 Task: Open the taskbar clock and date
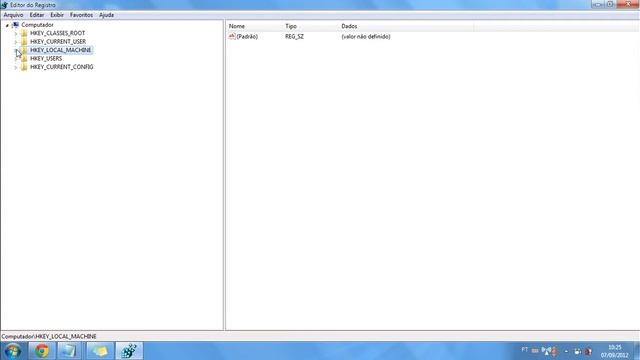pos(614,351)
